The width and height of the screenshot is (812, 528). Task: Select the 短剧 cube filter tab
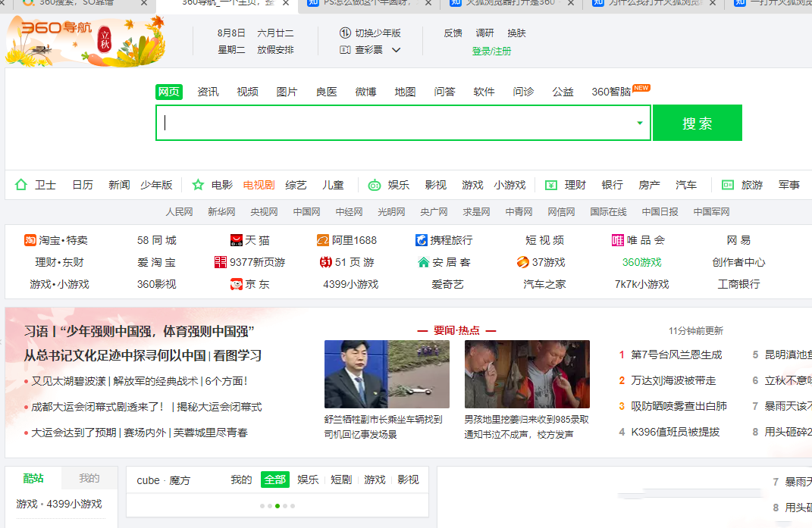click(x=341, y=480)
